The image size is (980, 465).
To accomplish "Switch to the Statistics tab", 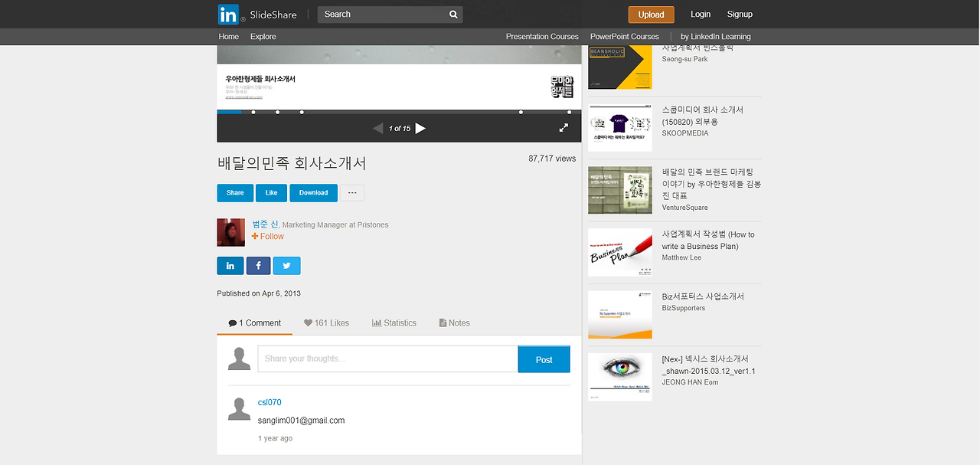I will coord(394,323).
